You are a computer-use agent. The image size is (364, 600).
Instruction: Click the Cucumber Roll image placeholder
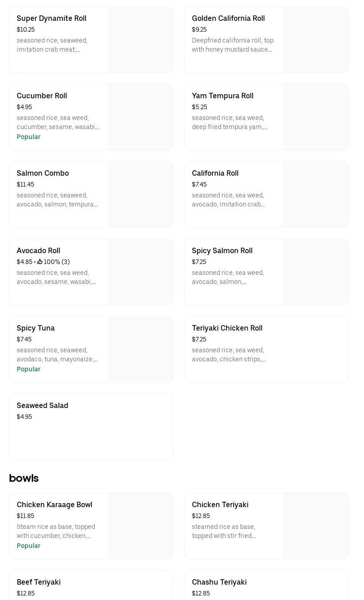pos(140,117)
